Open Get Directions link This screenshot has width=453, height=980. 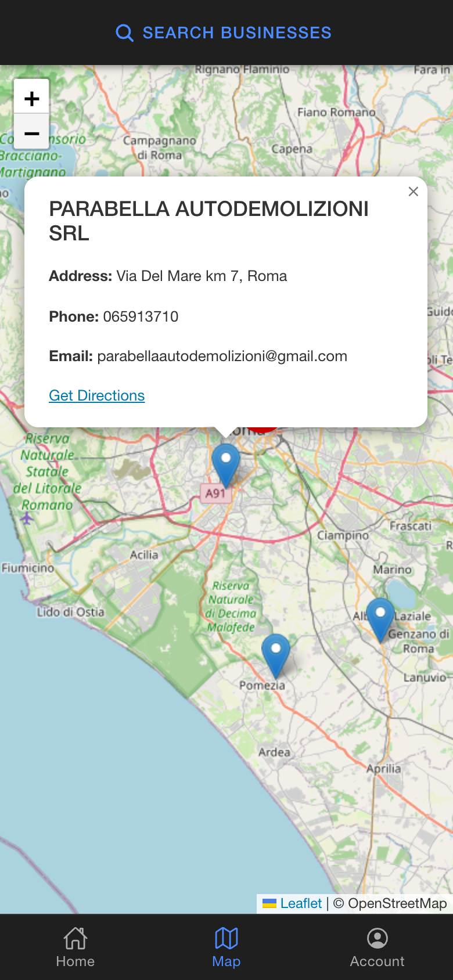[96, 395]
